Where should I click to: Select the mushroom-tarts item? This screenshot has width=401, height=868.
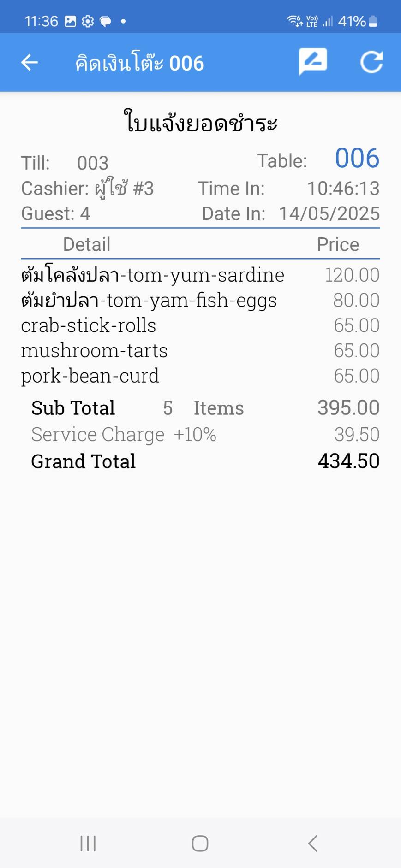click(x=94, y=351)
